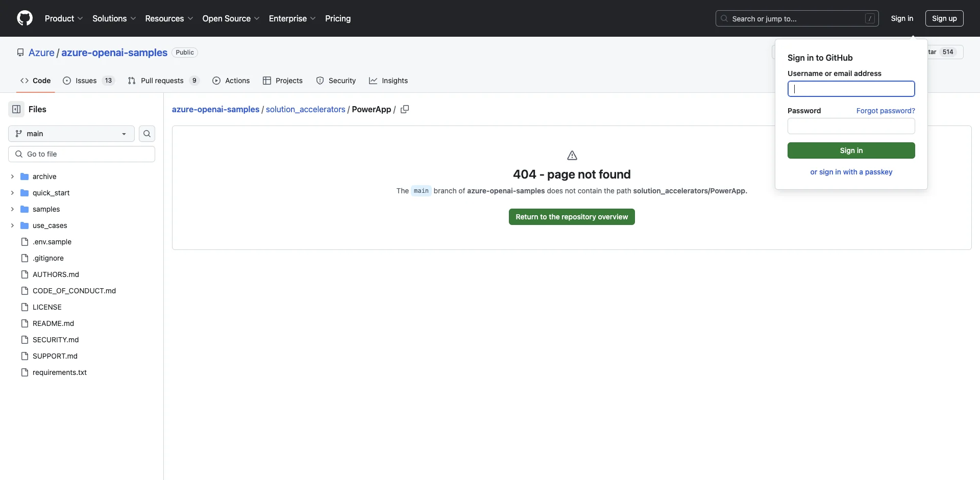
Task: Switch to the Insights tab
Action: tap(388, 81)
